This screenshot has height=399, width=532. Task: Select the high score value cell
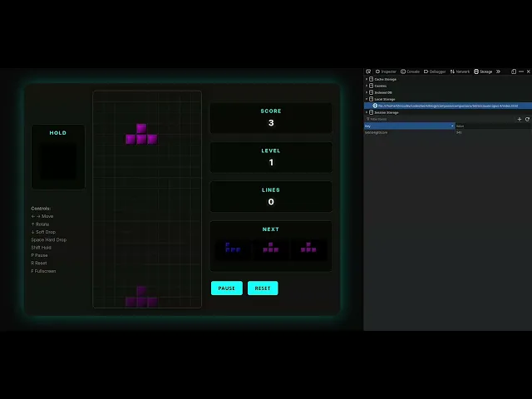pos(493,132)
